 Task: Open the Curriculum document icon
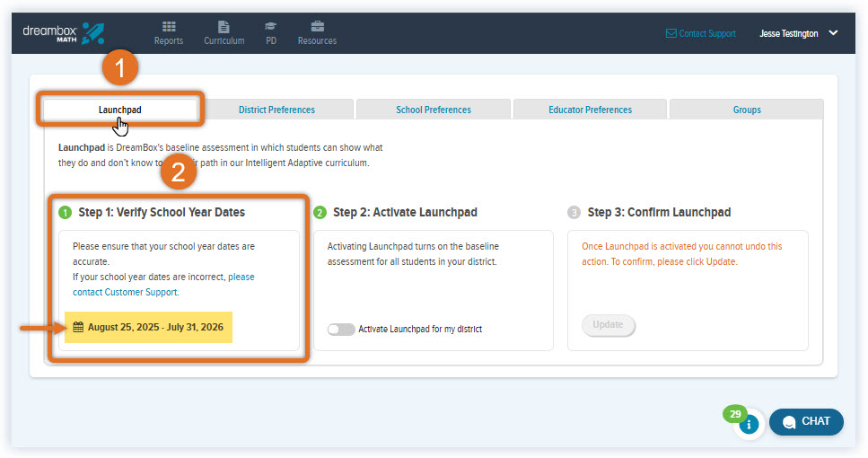[224, 27]
